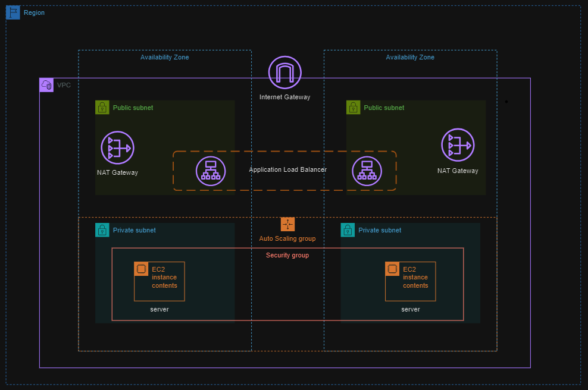This screenshot has height=390, width=588.
Task: Click the Application Load Balancer label
Action: (287, 169)
